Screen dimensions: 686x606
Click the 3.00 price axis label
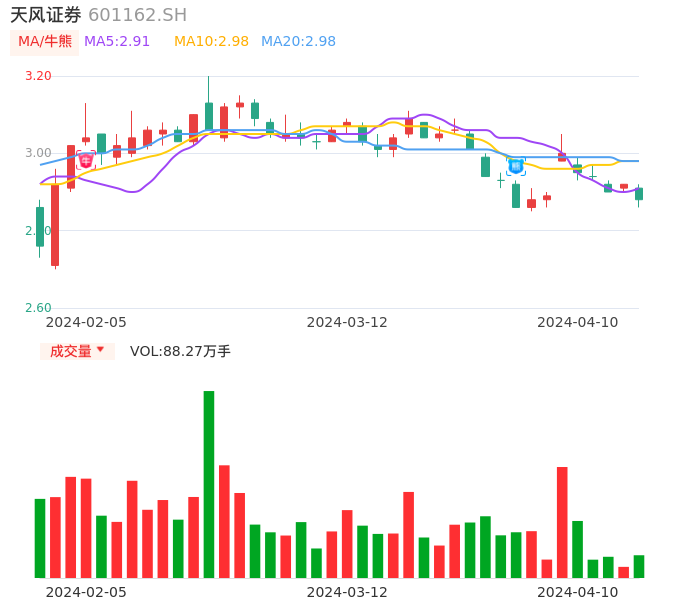pyautogui.click(x=38, y=153)
